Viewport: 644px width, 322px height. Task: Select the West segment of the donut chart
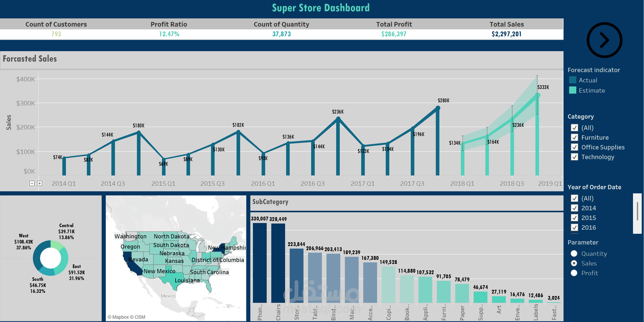click(x=38, y=254)
